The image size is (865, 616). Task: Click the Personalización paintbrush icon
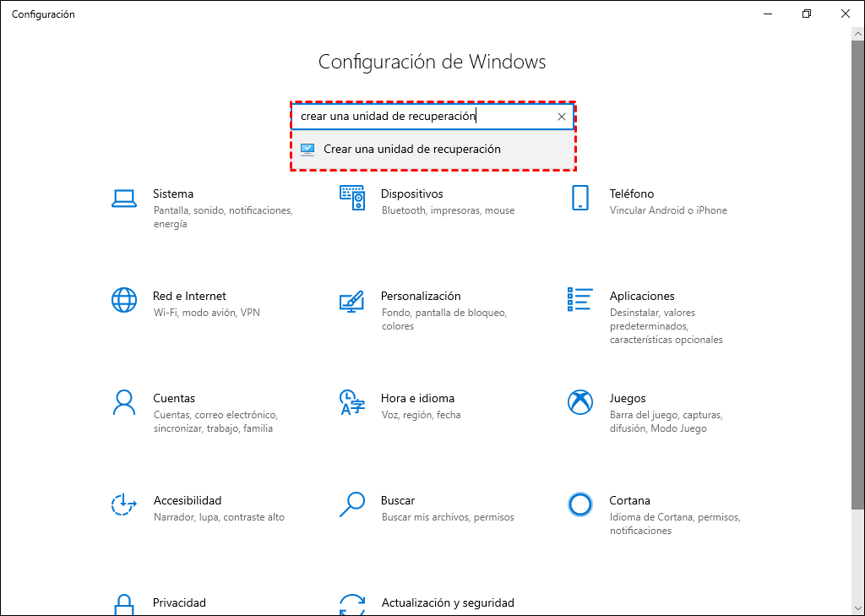[x=351, y=301]
